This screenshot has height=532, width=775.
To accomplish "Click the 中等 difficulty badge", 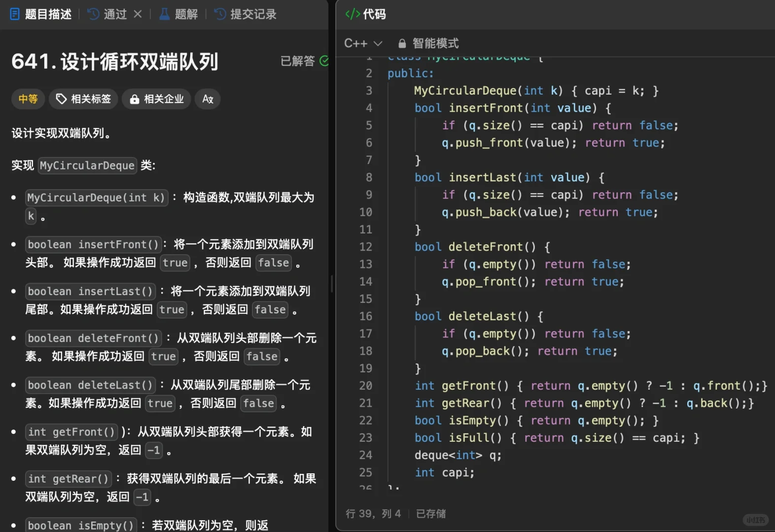I will point(28,99).
